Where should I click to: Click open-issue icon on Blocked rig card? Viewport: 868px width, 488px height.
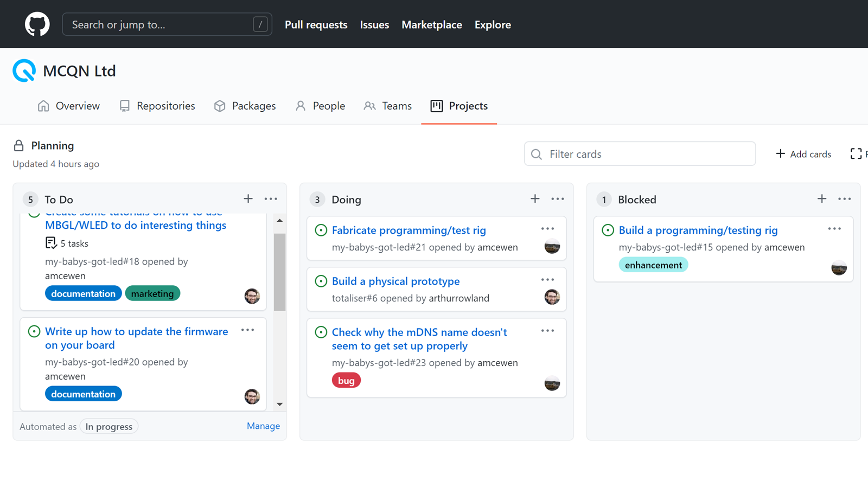tap(608, 230)
